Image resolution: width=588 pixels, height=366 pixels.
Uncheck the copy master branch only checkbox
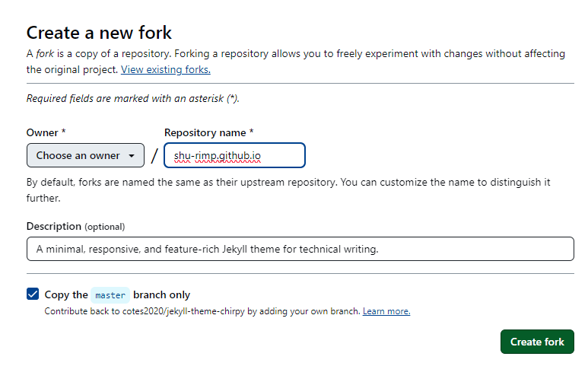pyautogui.click(x=33, y=294)
